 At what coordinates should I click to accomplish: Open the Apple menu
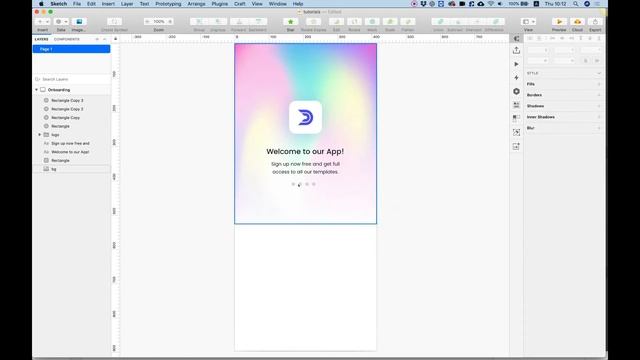41,4
